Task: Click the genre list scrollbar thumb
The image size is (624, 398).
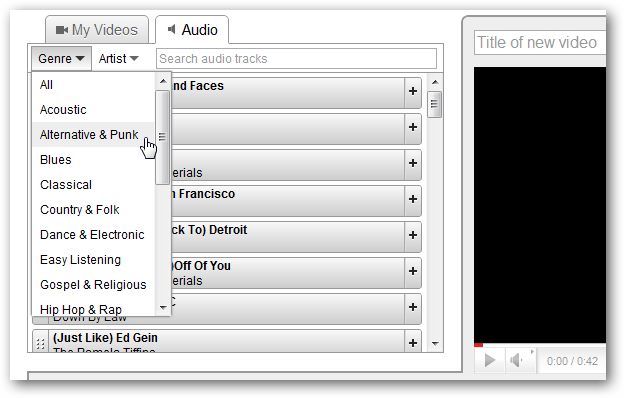Action: coord(162,137)
